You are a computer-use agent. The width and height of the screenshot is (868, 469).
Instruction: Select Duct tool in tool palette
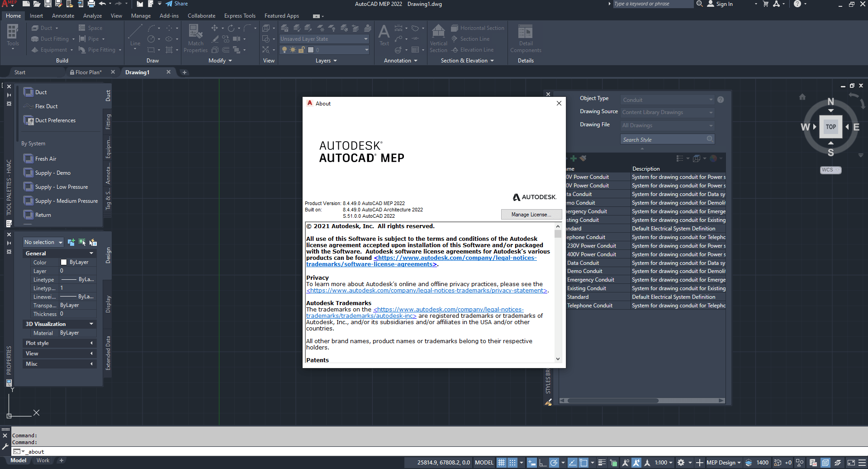(x=35, y=92)
